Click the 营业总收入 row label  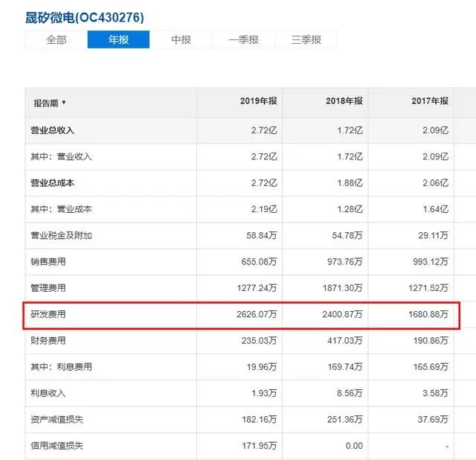point(52,130)
